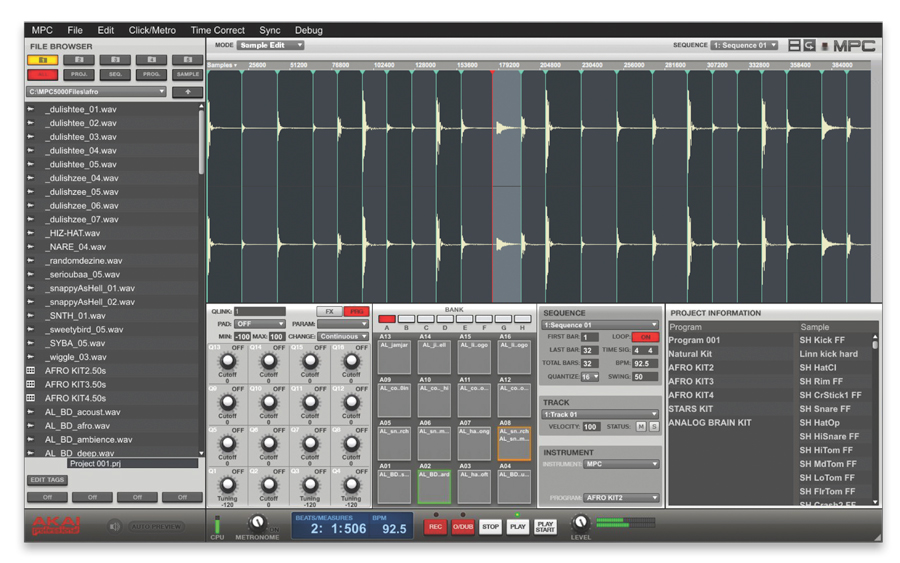Click the CPU meter indicator
The width and height of the screenshot is (900, 563).
tap(217, 525)
